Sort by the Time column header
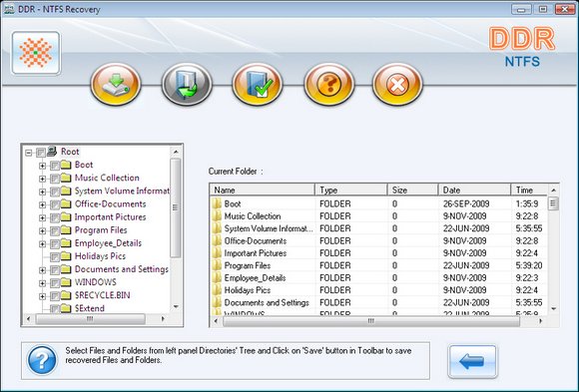 click(x=529, y=190)
